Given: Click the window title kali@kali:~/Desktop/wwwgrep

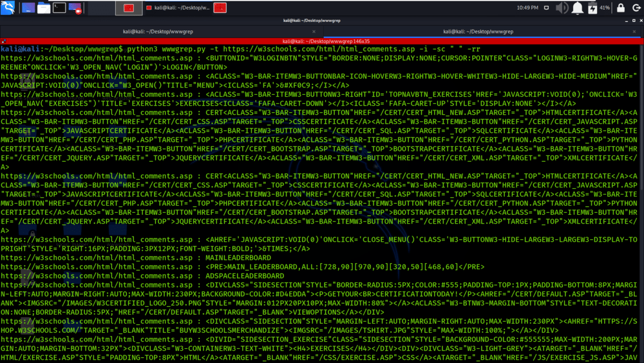Looking at the screenshot, I should [x=312, y=21].
